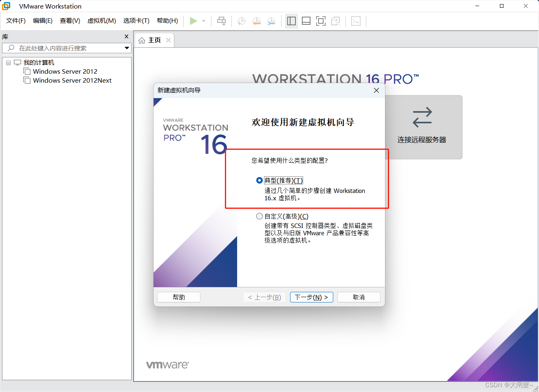539x392 pixels.
Task: Select 我的计算机 in the library tree
Action: 39,63
